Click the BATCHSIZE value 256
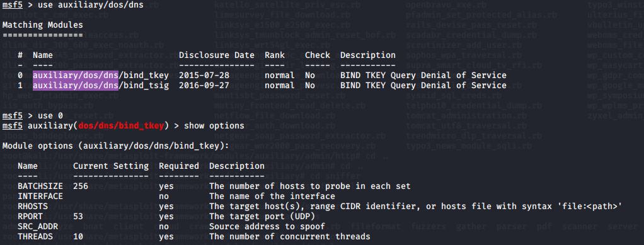Image resolution: width=644 pixels, height=245 pixels. [x=81, y=186]
